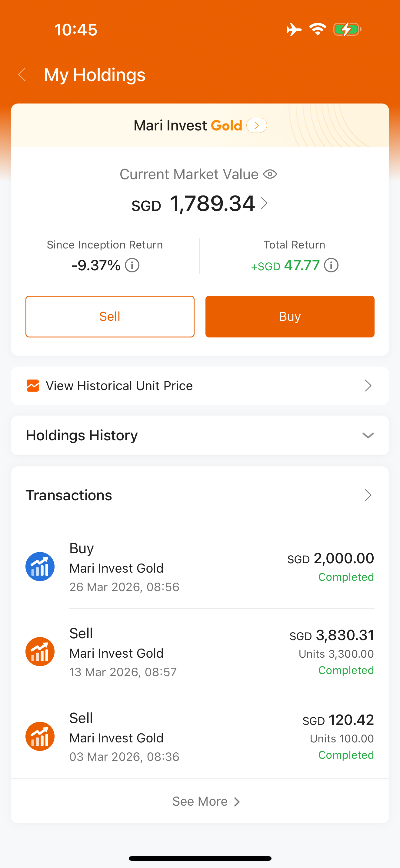This screenshot has width=400, height=868.
Task: Expand market value details chevron
Action: point(265,203)
